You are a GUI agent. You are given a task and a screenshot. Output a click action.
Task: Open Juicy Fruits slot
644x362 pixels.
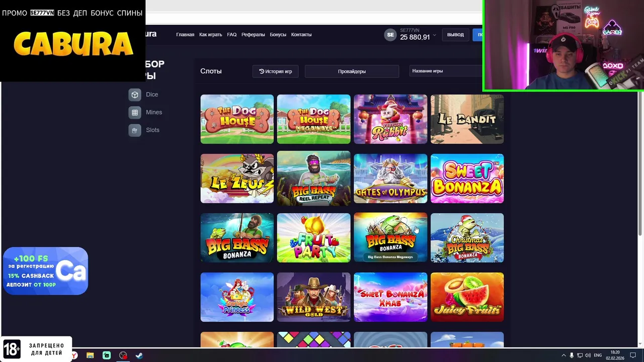467,297
